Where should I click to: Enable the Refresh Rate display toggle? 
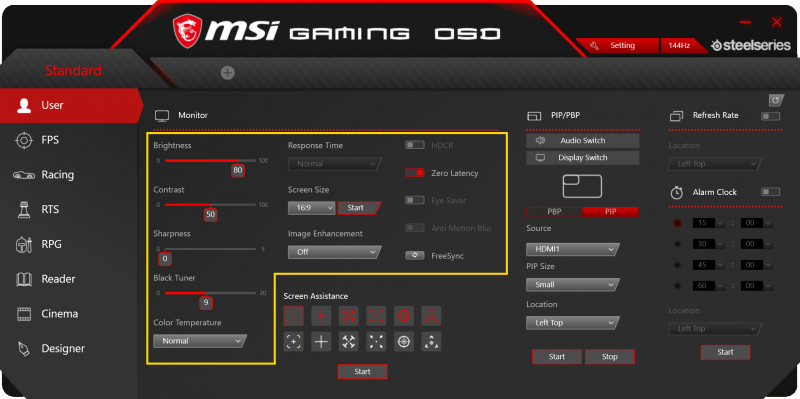[770, 116]
